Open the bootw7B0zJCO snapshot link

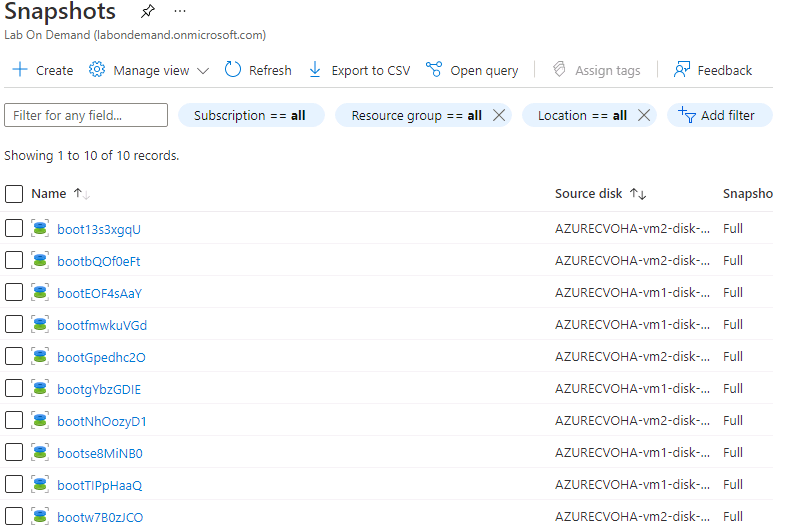click(100, 517)
